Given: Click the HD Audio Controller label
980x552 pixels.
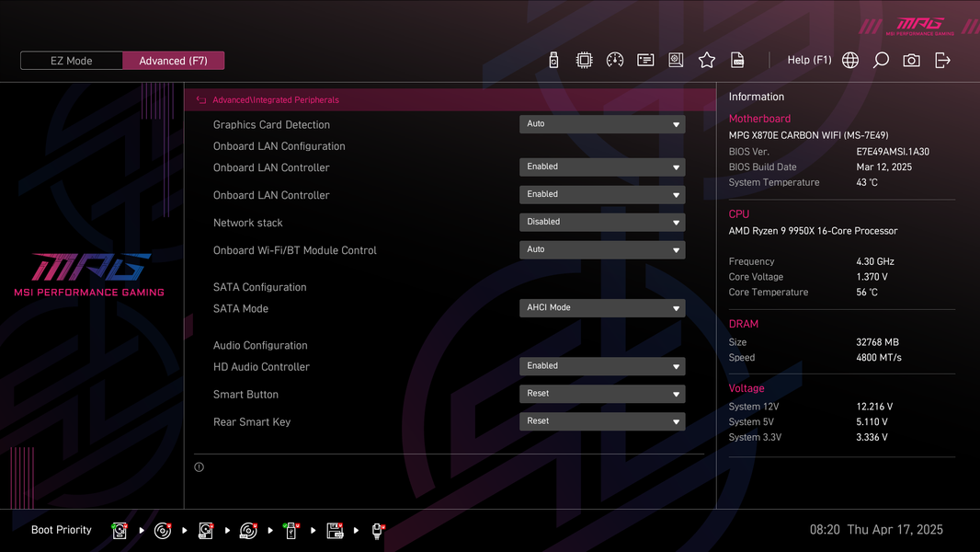Looking at the screenshot, I should click(261, 367).
